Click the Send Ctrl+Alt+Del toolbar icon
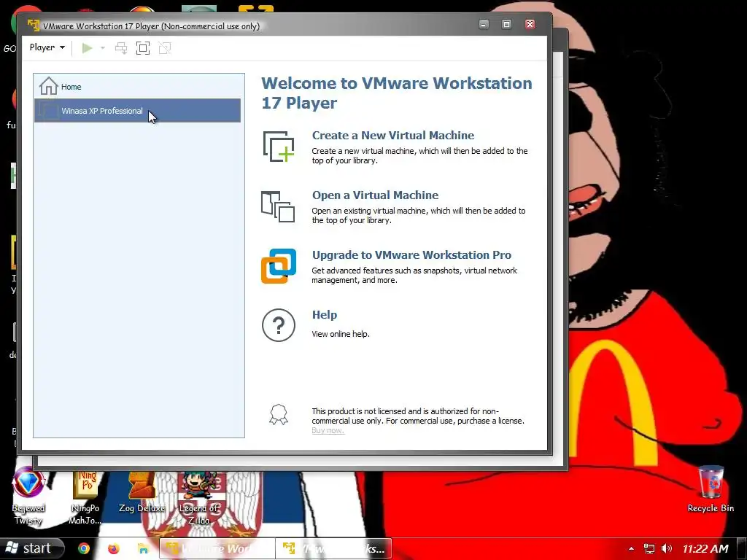 tap(121, 47)
